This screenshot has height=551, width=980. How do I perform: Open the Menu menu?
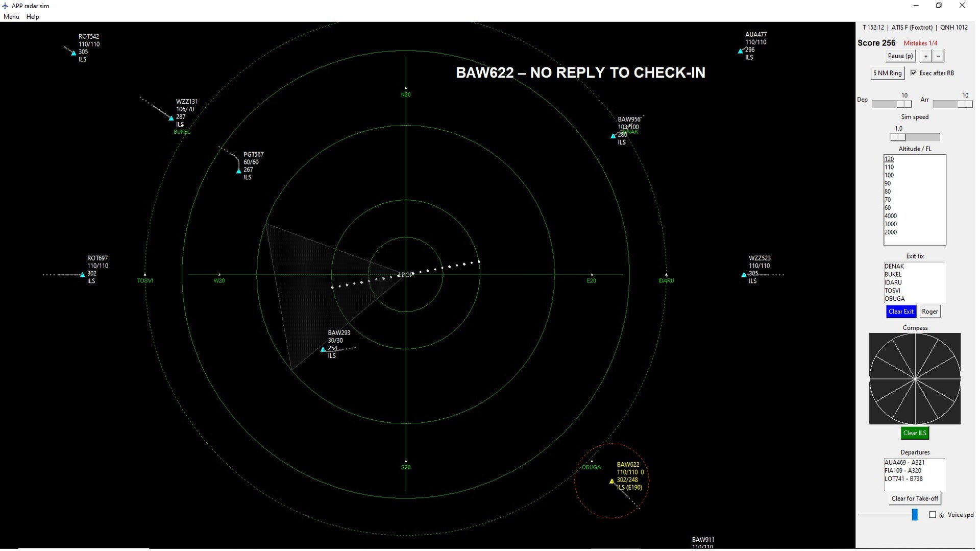[11, 17]
